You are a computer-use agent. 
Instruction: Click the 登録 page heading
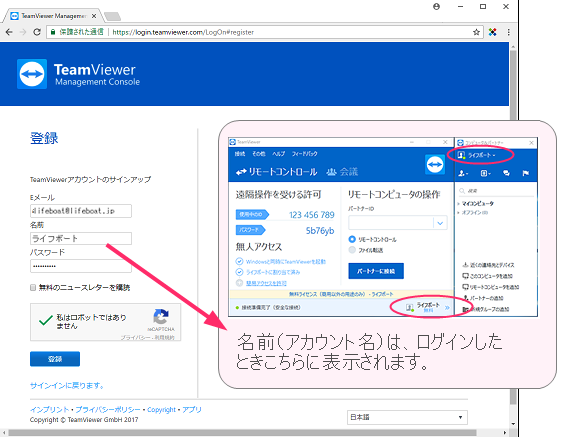pyautogui.click(x=44, y=138)
